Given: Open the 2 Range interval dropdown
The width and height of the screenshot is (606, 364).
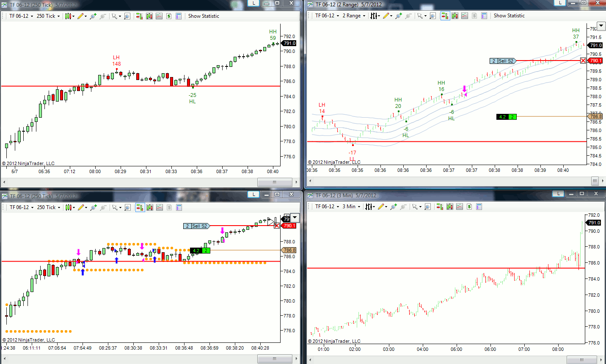Looking at the screenshot, I should pos(354,16).
